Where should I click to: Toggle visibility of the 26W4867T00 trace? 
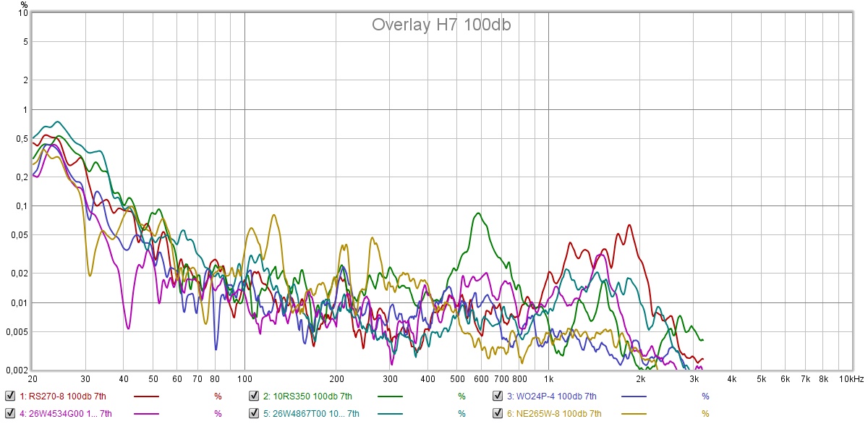coord(255,413)
